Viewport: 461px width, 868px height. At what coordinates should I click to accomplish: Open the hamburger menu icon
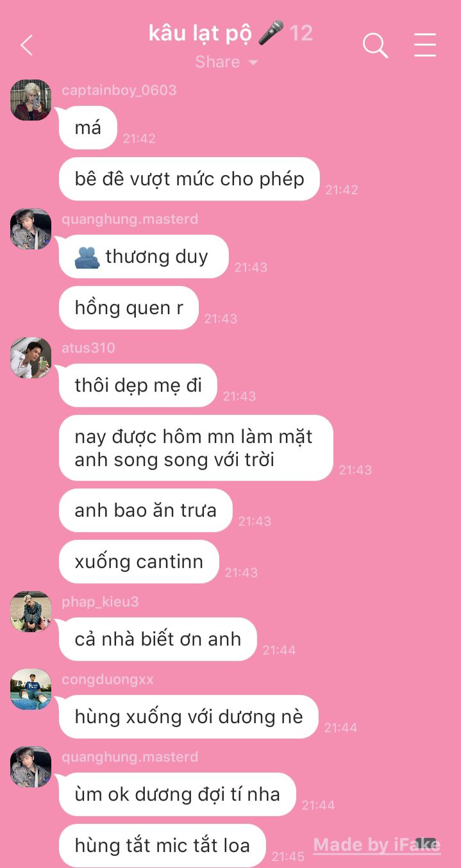[x=424, y=45]
